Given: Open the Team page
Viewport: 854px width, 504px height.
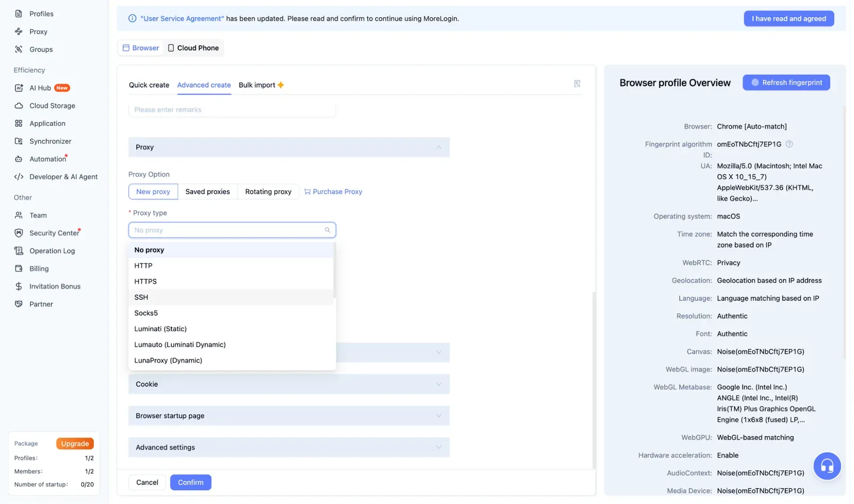Looking at the screenshot, I should [38, 215].
